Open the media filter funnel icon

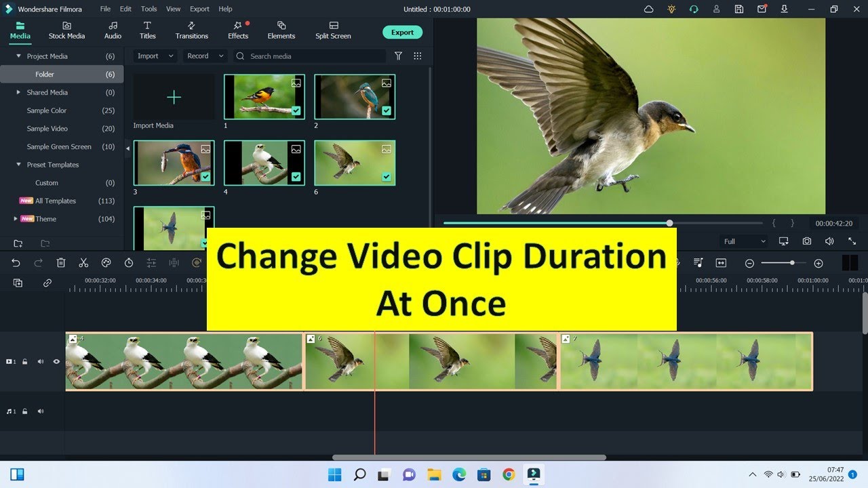click(x=399, y=56)
